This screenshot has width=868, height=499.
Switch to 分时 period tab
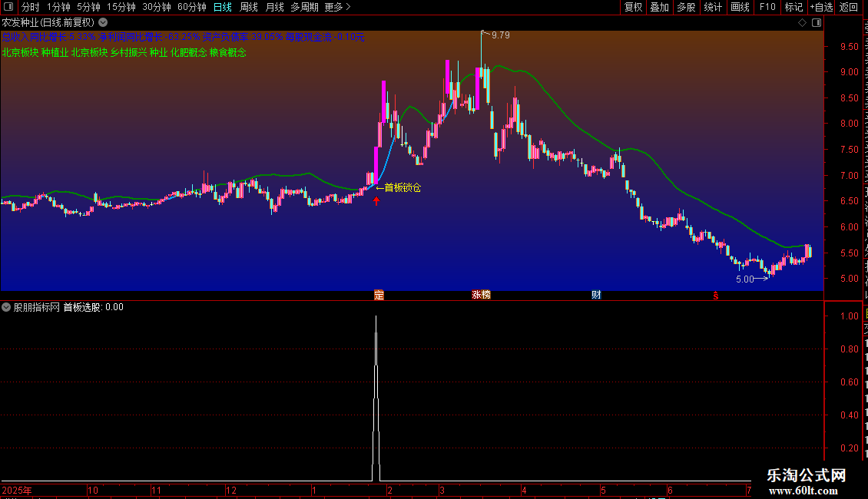pyautogui.click(x=31, y=7)
